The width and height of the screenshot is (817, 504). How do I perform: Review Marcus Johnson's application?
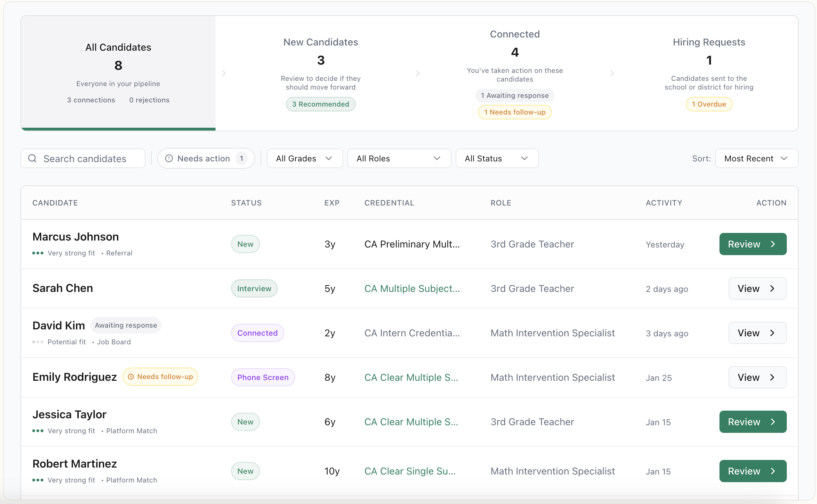[752, 244]
